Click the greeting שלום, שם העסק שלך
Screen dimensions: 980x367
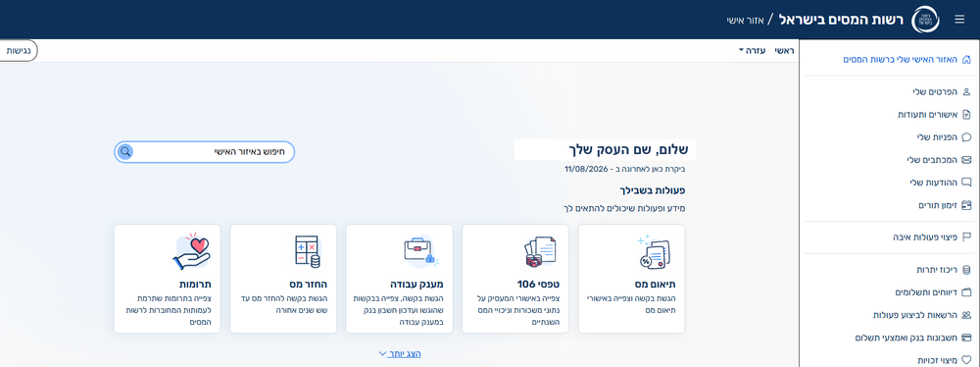pos(628,150)
